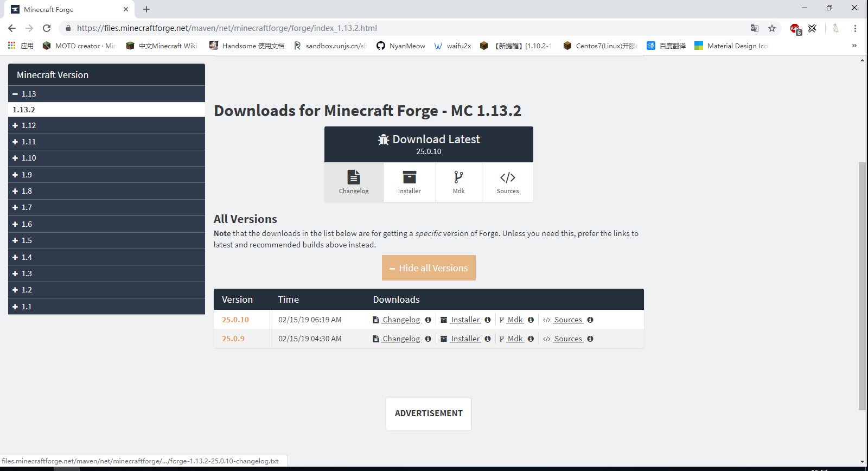This screenshot has height=471, width=868.
Task: Expand the 1.1 version group
Action: pyautogui.click(x=106, y=307)
